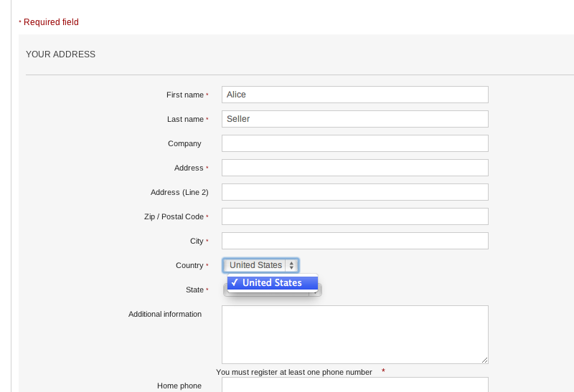Image resolution: width=574 pixels, height=392 pixels.
Task: Click the "Zip / Postal Code" label
Action: coord(174,216)
